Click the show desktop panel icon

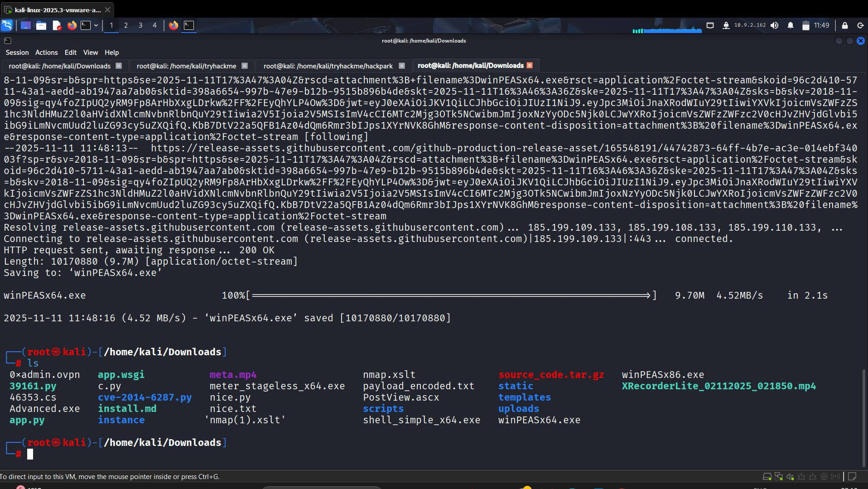click(x=26, y=25)
